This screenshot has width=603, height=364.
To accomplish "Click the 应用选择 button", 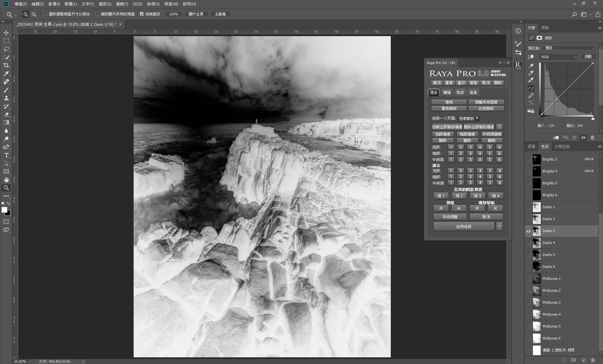I will tap(464, 226).
